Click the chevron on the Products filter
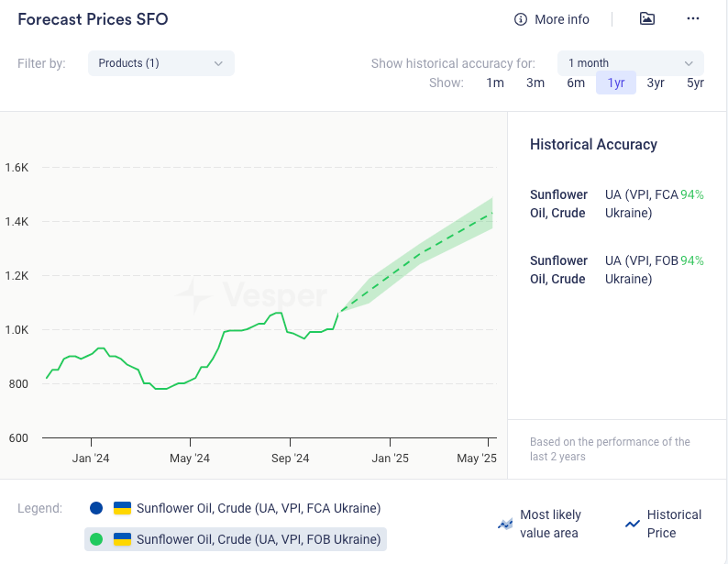Viewport: 728px width, 564px height. click(218, 63)
